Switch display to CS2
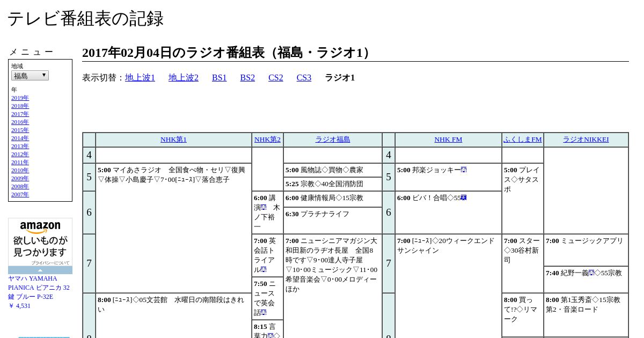 [x=276, y=78]
